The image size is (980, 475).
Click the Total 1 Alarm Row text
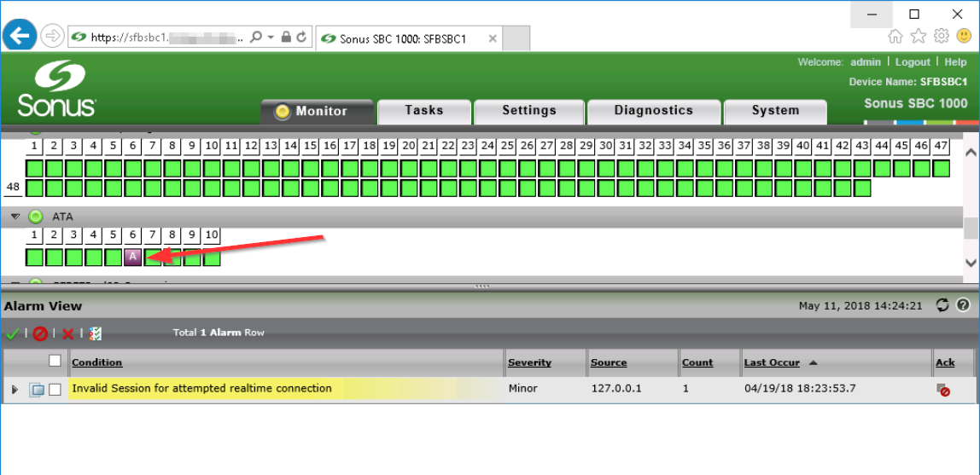pos(219,333)
